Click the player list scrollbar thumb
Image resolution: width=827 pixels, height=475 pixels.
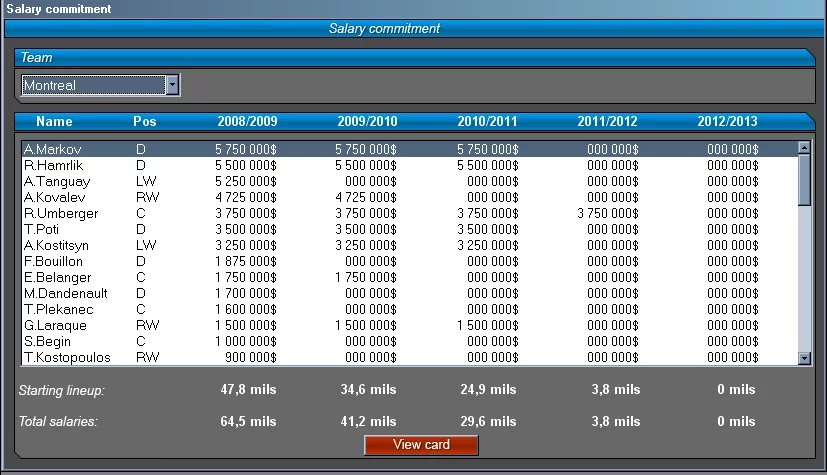(804, 180)
